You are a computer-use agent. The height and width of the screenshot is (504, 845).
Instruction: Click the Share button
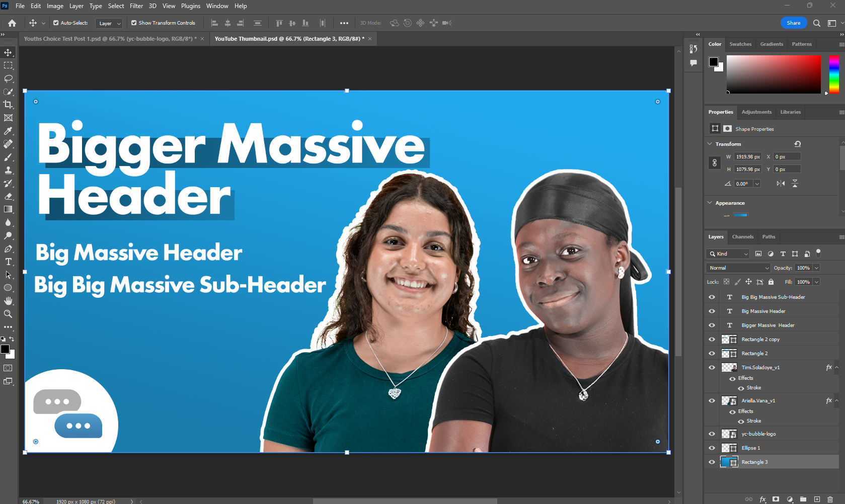pos(793,23)
